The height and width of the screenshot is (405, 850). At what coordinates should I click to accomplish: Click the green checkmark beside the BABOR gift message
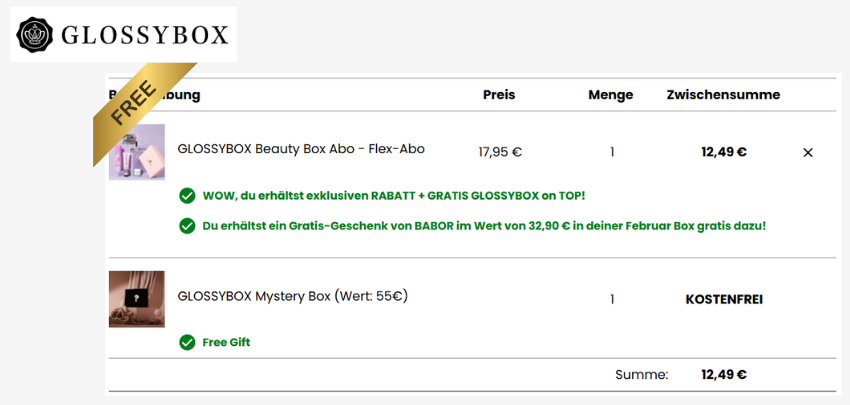(x=187, y=226)
